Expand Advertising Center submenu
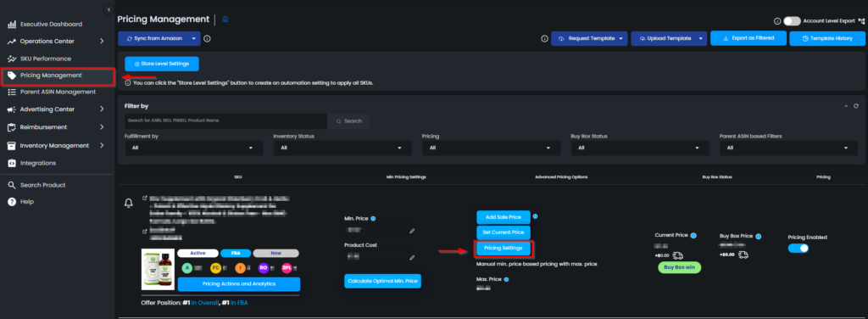 pos(102,109)
